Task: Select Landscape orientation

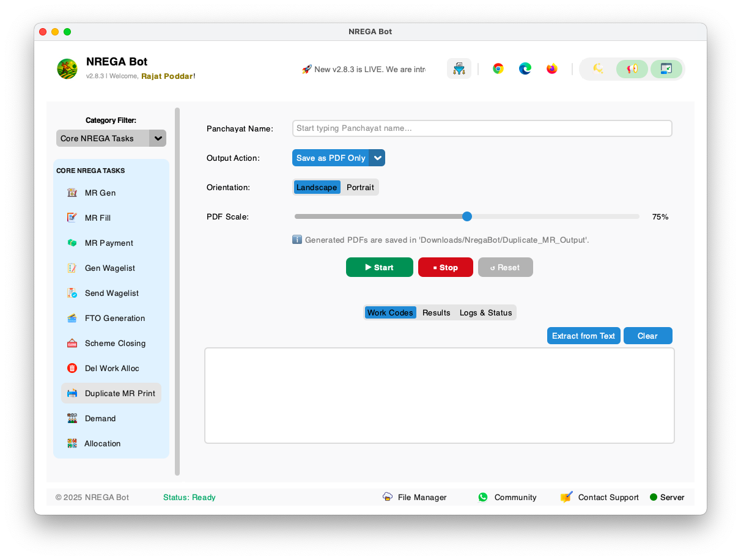Action: pos(317,187)
